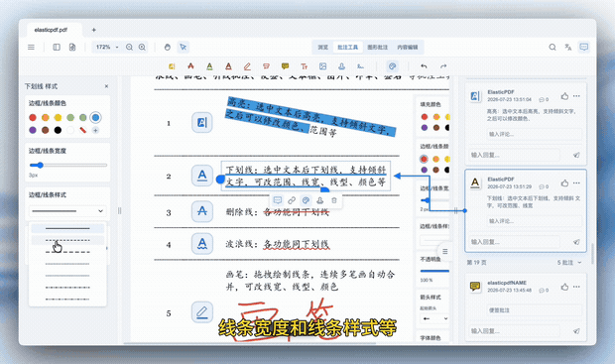615x364 pixels.
Task: Click stamp icon on floating annotation bar
Action: (320, 200)
